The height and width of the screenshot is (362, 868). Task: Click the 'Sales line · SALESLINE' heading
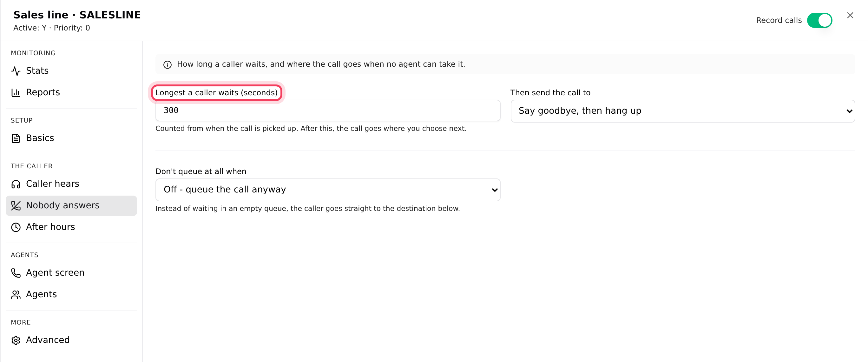coord(77,15)
